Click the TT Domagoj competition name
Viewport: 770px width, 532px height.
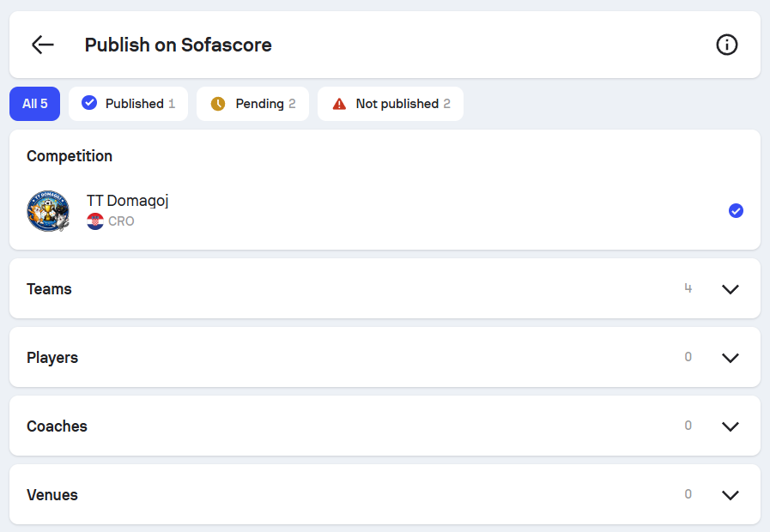coord(128,201)
